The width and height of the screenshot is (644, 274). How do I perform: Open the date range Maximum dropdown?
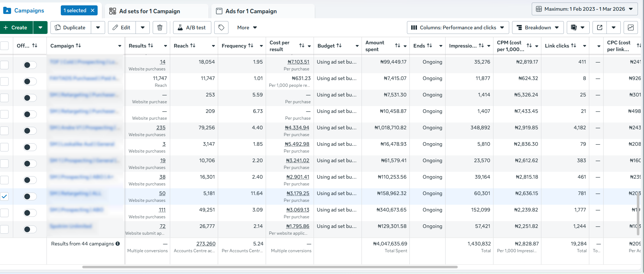(x=585, y=9)
